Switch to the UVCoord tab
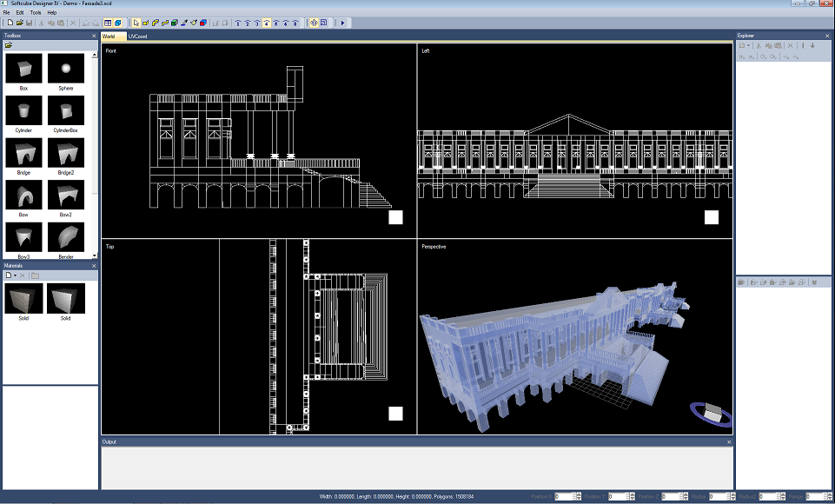 click(137, 36)
